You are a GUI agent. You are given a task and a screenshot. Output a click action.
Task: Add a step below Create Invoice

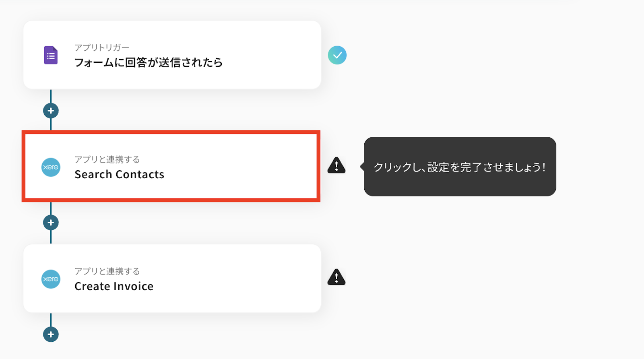pos(51,334)
